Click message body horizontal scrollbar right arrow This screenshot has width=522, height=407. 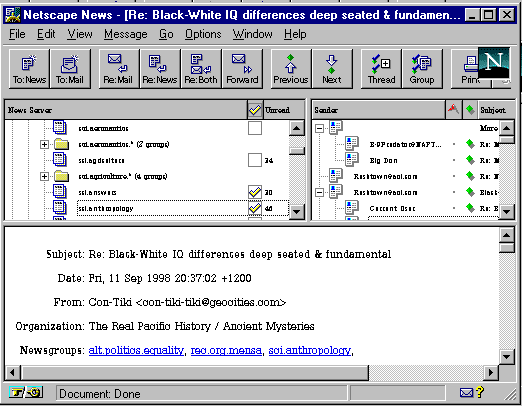[x=491, y=372]
